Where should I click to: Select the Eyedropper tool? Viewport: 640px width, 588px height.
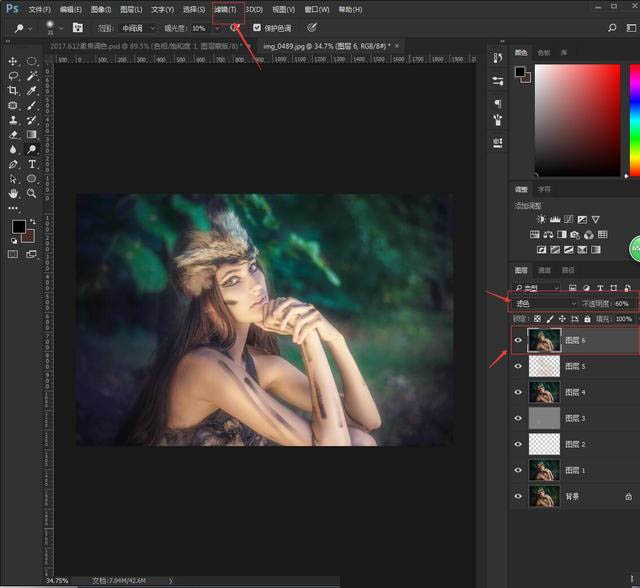click(32, 91)
